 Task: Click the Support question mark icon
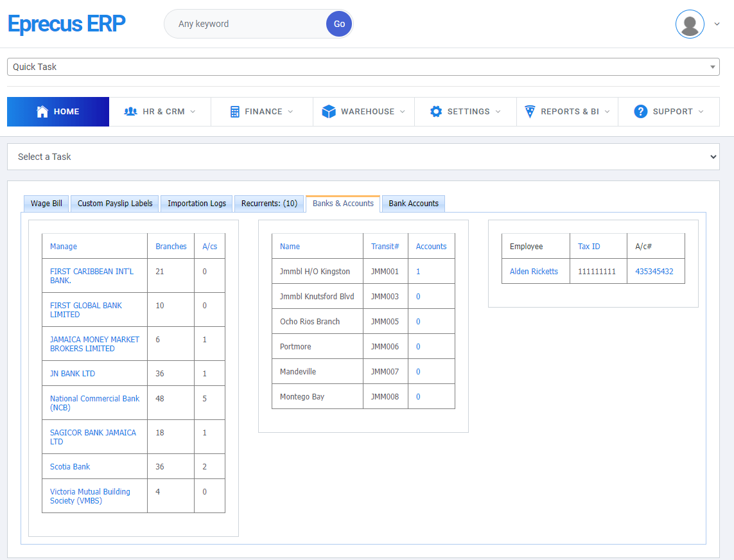(x=640, y=112)
